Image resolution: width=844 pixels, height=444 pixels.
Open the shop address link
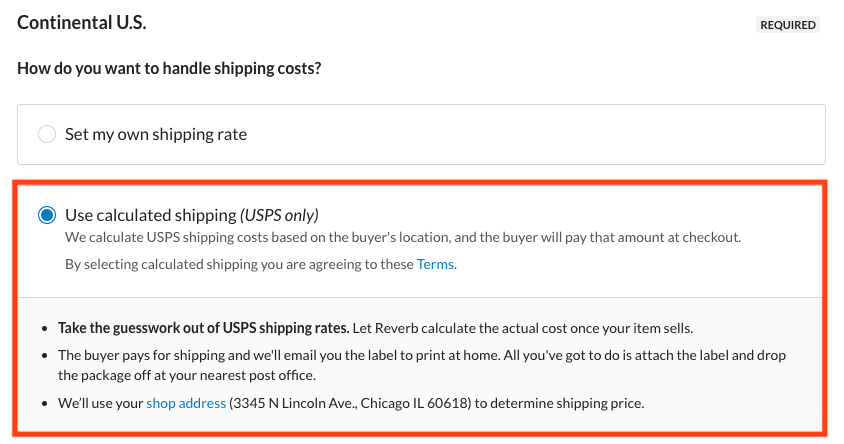tap(186, 403)
